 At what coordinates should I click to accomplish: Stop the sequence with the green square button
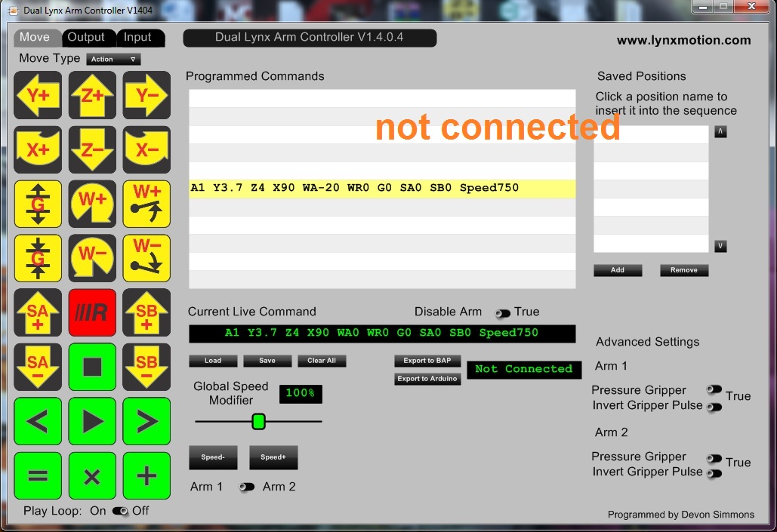click(x=92, y=367)
